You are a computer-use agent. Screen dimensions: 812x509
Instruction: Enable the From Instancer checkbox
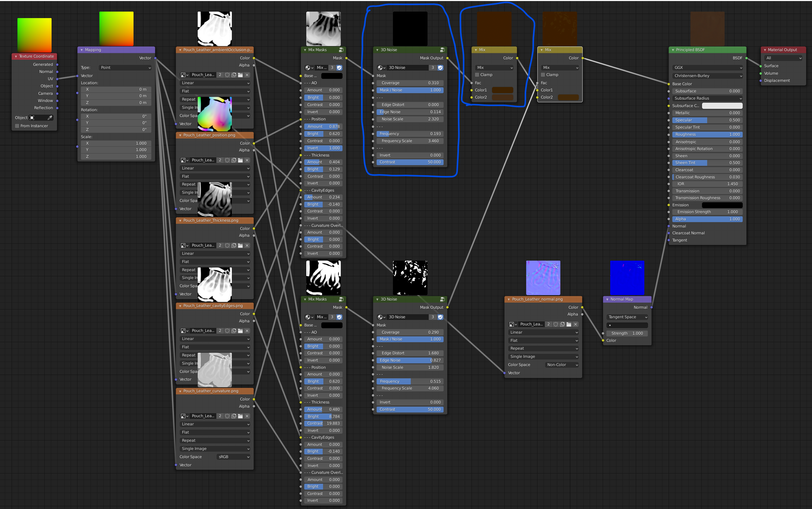[x=17, y=126]
